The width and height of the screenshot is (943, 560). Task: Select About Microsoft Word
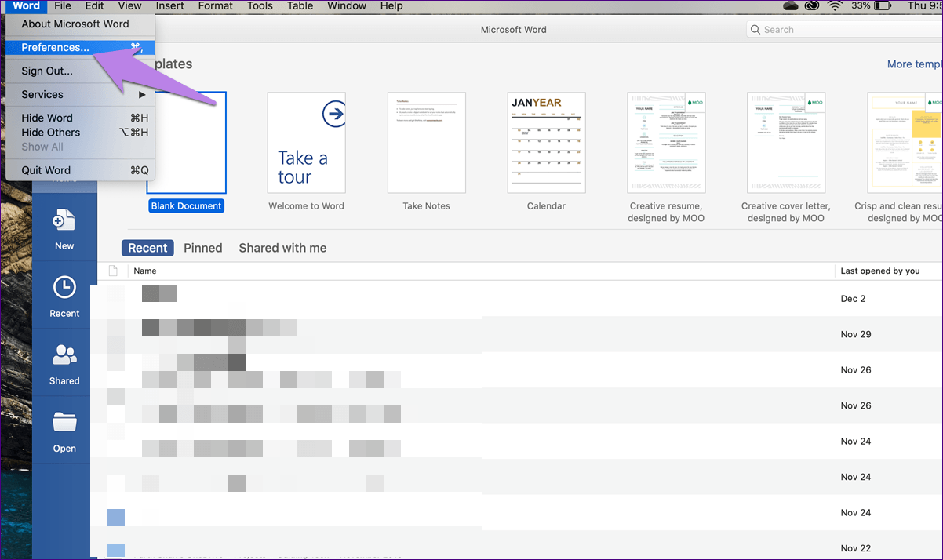75,24
